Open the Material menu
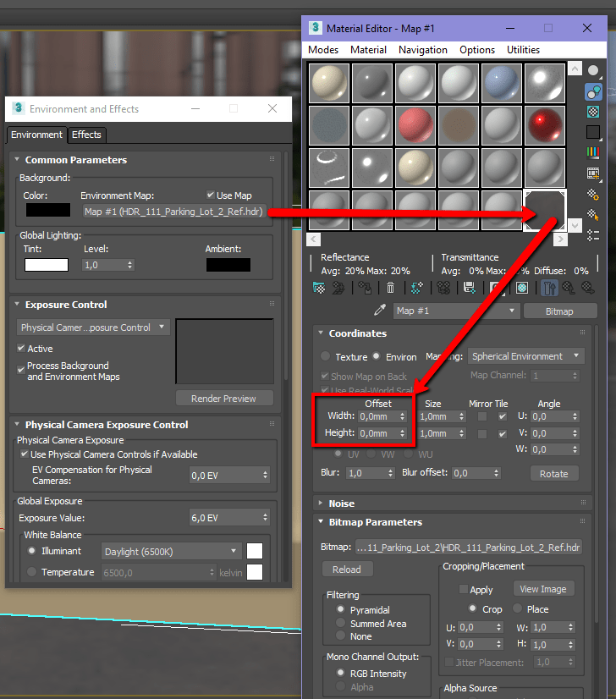Viewport: 616px width, 699px height. [368, 49]
